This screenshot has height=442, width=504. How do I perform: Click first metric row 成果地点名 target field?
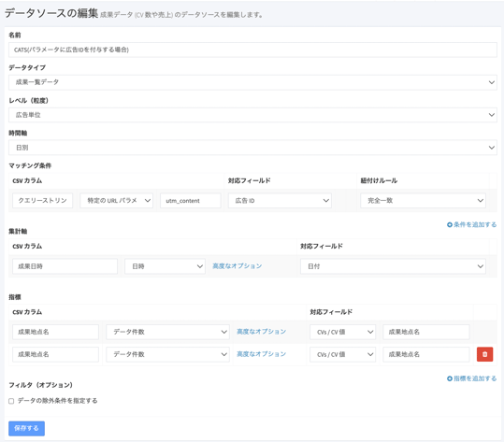pyautogui.click(x=426, y=332)
